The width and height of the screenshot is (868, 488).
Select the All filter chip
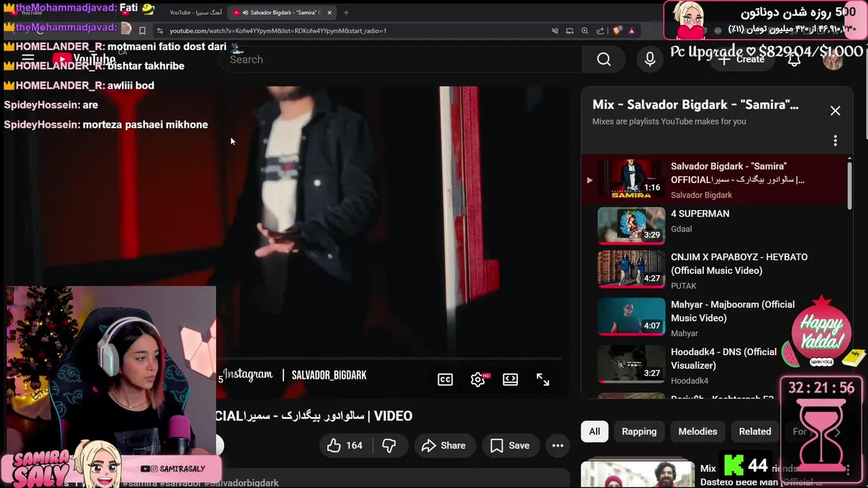tap(595, 431)
